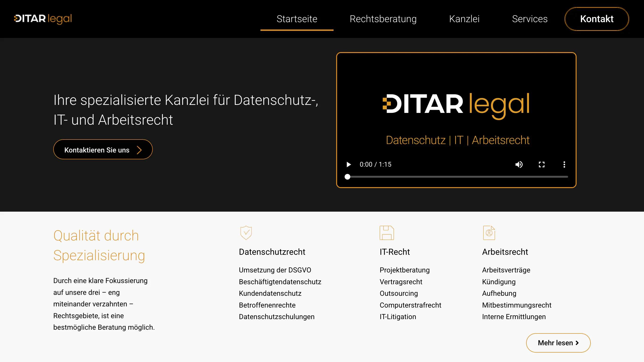
Task: Open the Kanzlei menu
Action: (x=464, y=19)
